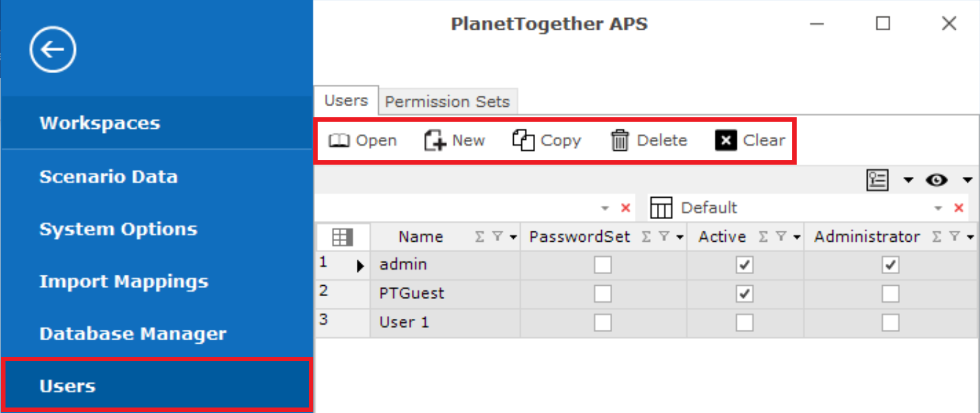The image size is (980, 413).
Task: Sort by the Name column header
Action: click(421, 237)
